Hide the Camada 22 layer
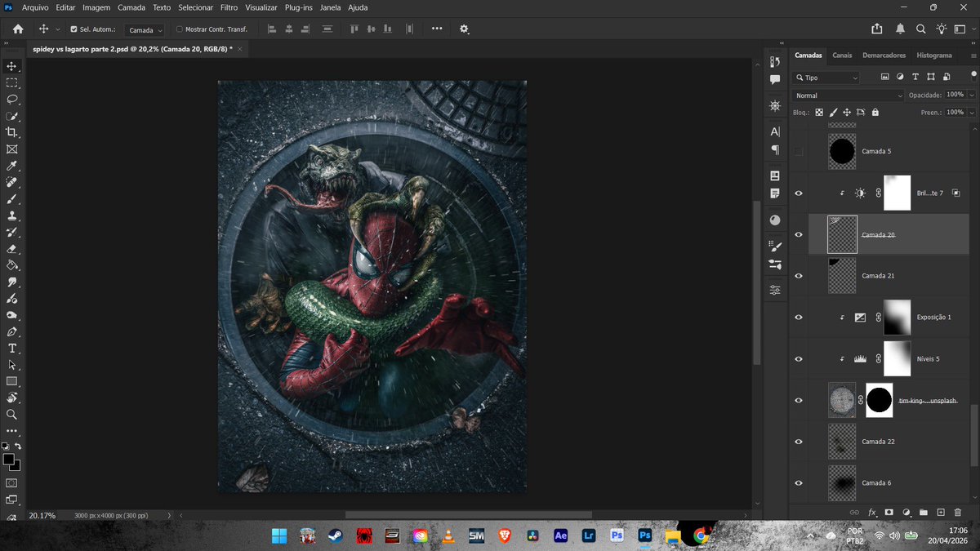Screen dimensions: 980x551 point(799,442)
